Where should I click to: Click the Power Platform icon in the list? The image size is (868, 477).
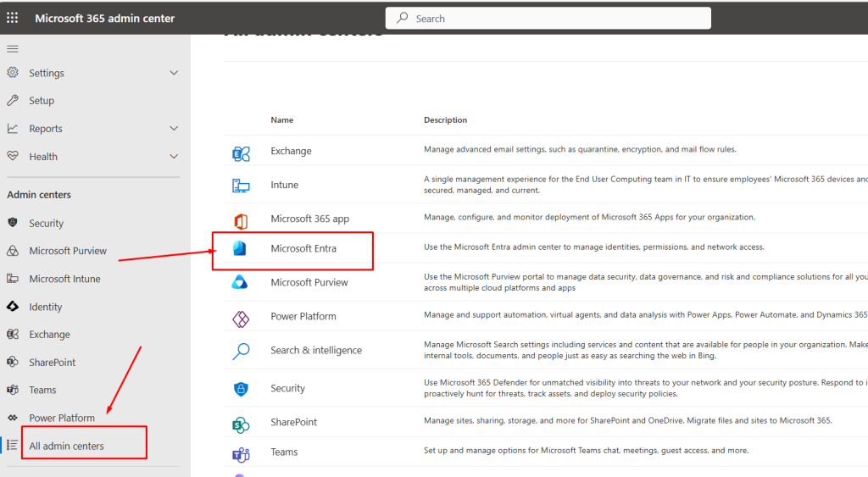click(x=241, y=318)
